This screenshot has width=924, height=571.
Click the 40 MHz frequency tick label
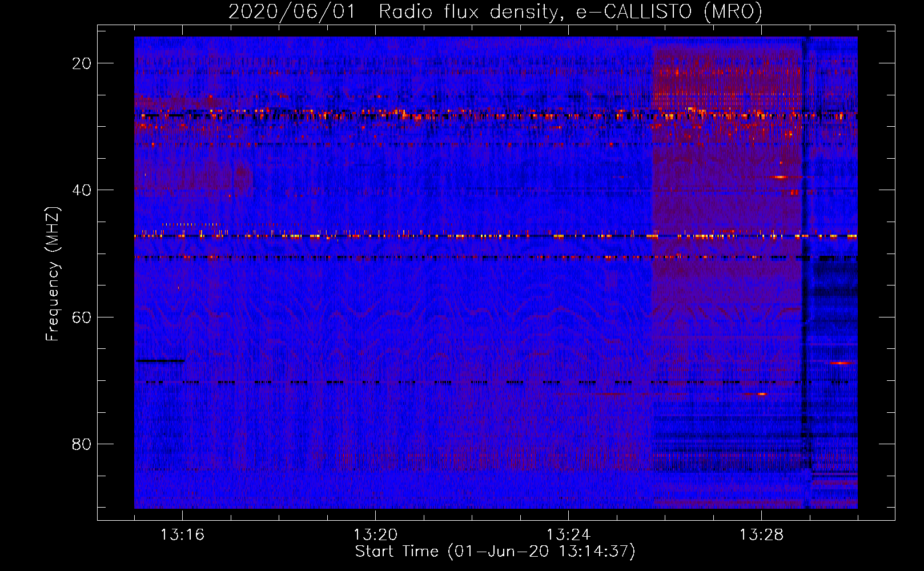coord(82,190)
